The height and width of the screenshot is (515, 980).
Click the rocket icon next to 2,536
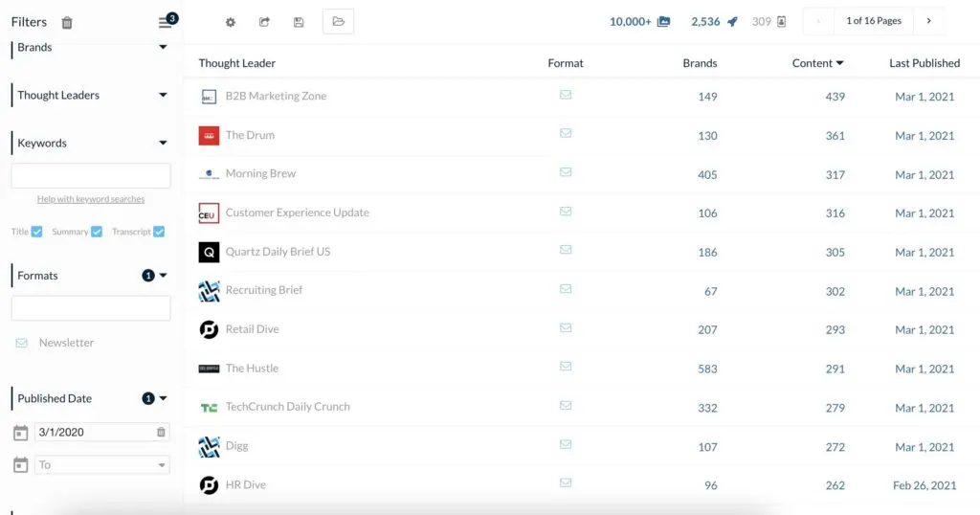click(x=732, y=22)
